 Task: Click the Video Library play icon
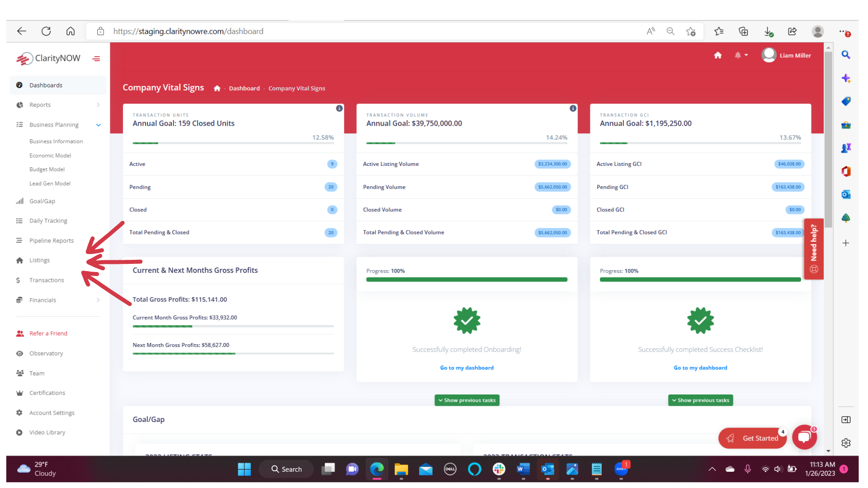(19, 432)
